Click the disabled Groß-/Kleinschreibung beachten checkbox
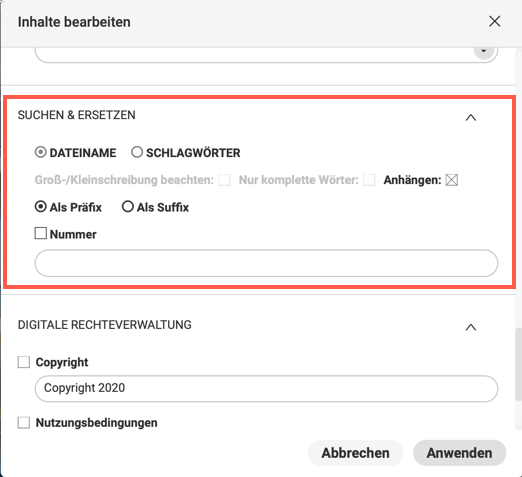The width and height of the screenshot is (522, 477). (x=224, y=180)
